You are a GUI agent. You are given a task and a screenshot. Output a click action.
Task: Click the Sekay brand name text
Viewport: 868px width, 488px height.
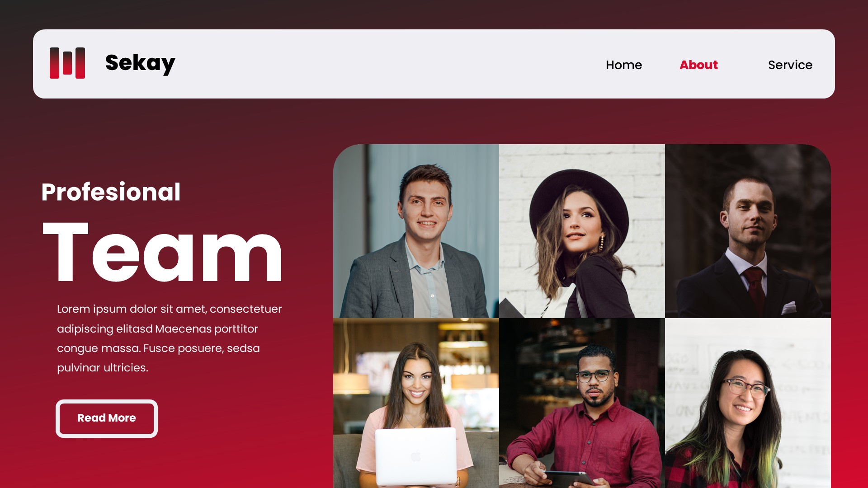pyautogui.click(x=140, y=63)
